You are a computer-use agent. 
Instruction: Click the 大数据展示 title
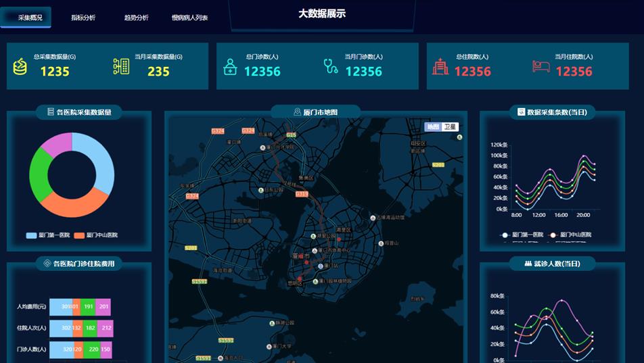pyautogui.click(x=322, y=14)
